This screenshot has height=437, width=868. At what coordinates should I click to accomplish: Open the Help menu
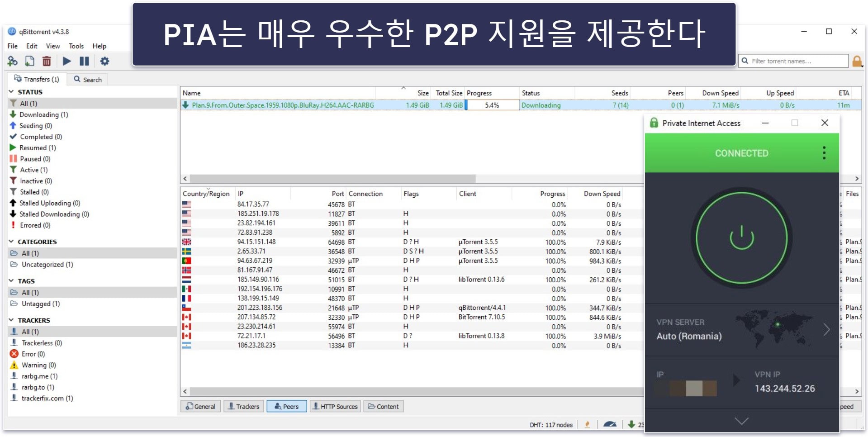[100, 46]
